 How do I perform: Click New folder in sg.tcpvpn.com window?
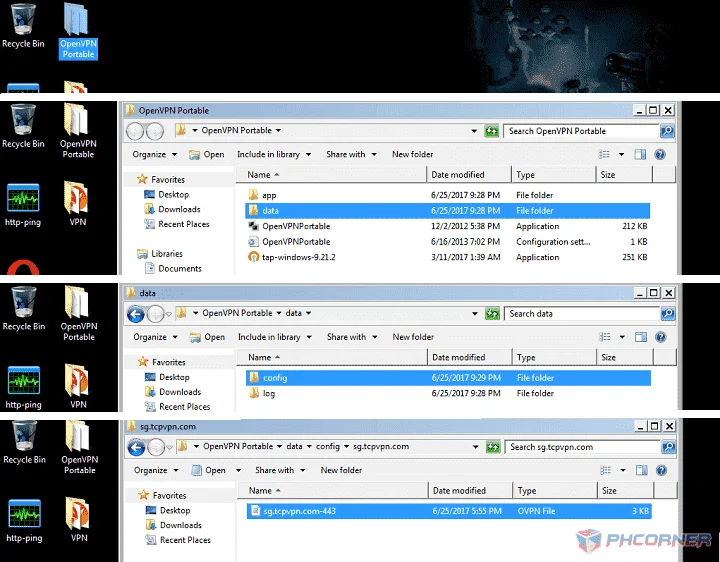tap(341, 471)
